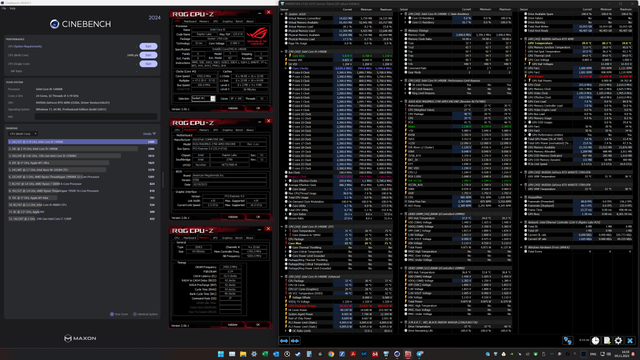Screen dimensions: 640x360
Task: Start the CPU (Multi Core) benchmark
Action: click(x=148, y=55)
